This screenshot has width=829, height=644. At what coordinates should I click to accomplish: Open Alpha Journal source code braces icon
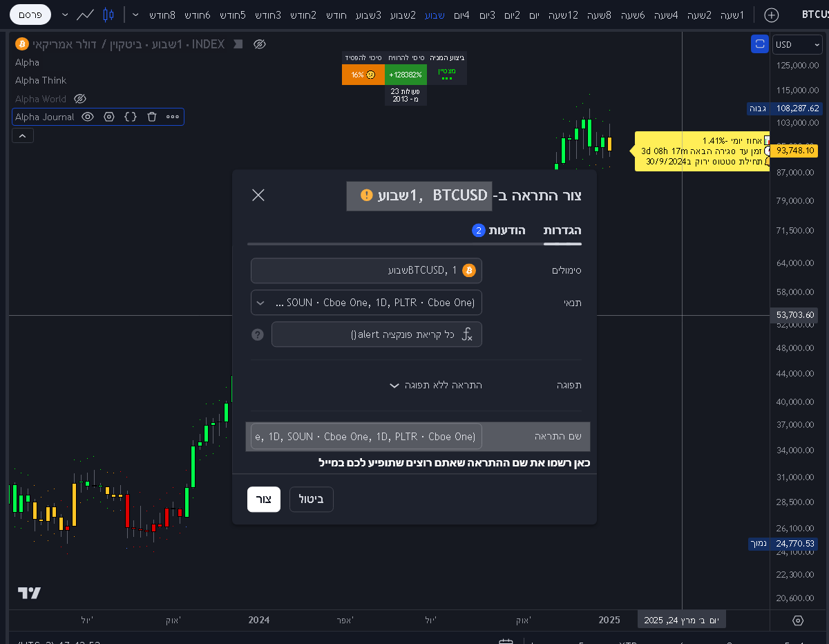coord(131,117)
